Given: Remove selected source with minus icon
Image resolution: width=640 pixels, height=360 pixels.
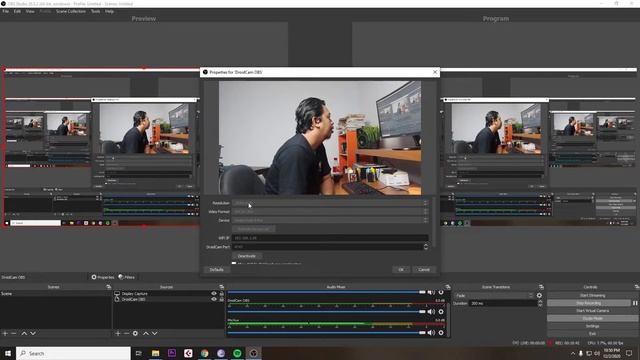Looking at the screenshot, I should 126,333.
